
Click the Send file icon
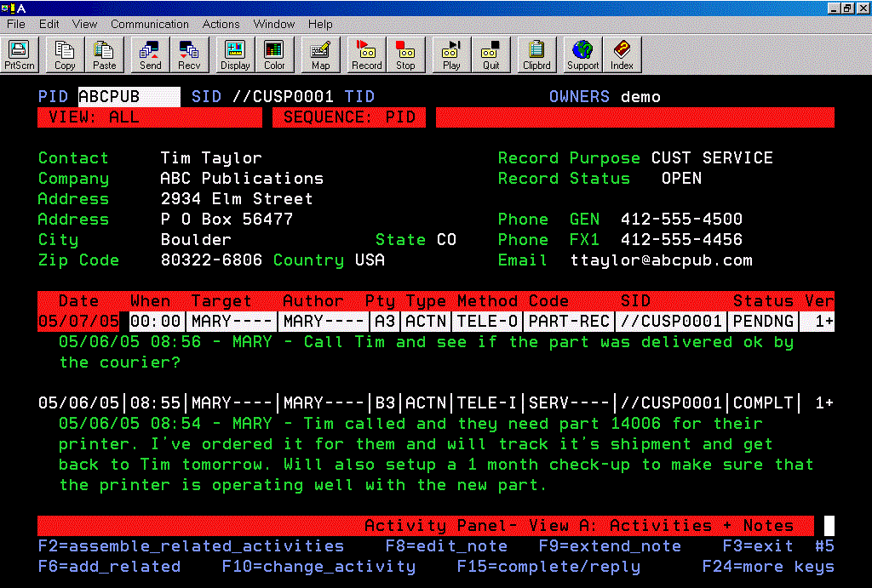151,55
